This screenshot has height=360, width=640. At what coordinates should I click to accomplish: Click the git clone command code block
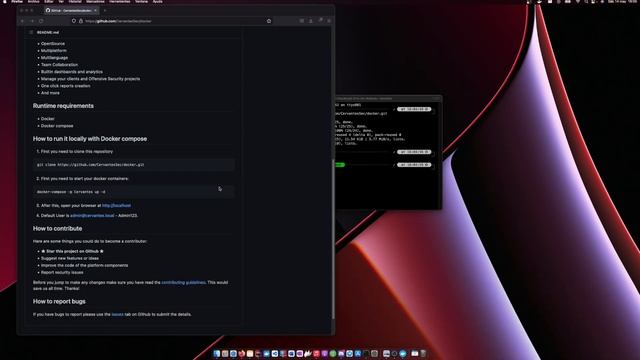click(134, 165)
